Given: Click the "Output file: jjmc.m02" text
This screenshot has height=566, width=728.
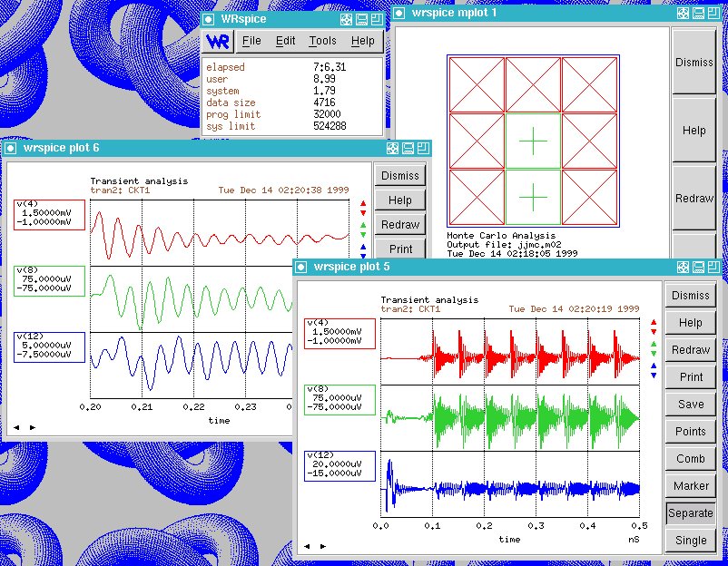Looking at the screenshot, I should pyautogui.click(x=504, y=245).
